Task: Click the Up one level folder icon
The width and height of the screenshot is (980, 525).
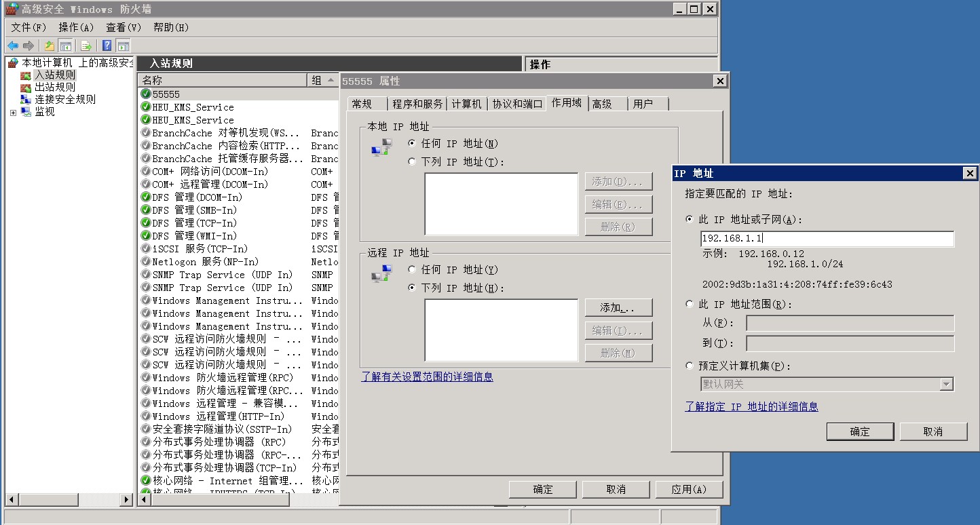Action: pyautogui.click(x=49, y=45)
